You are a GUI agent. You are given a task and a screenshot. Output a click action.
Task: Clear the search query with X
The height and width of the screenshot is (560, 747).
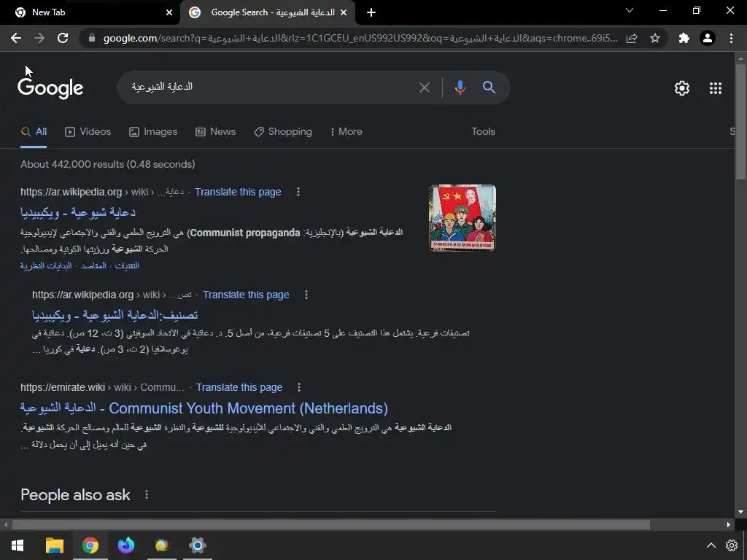[x=424, y=87]
